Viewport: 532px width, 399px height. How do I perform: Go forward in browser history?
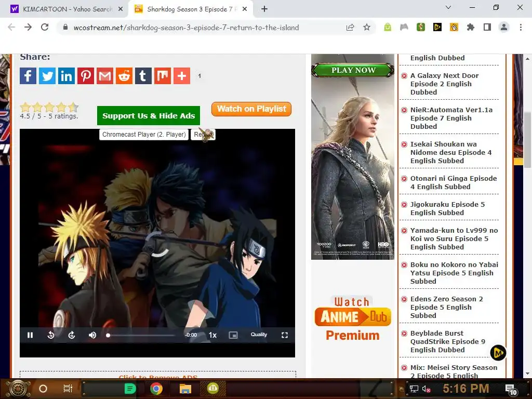click(x=28, y=28)
